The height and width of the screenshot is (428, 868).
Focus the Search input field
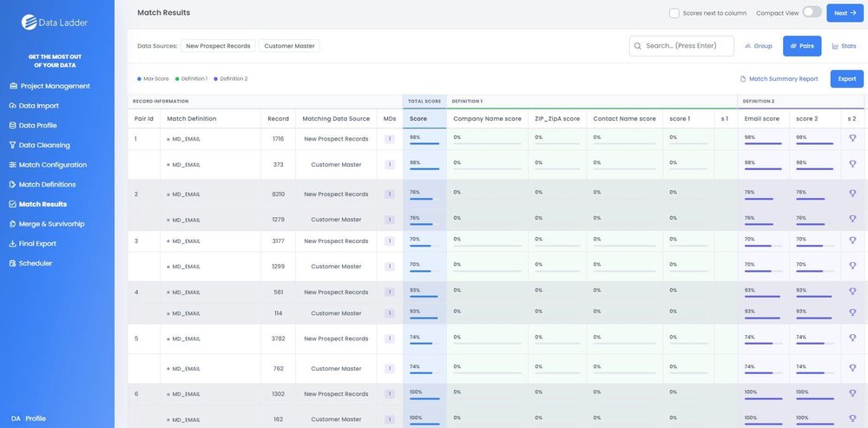coord(681,46)
